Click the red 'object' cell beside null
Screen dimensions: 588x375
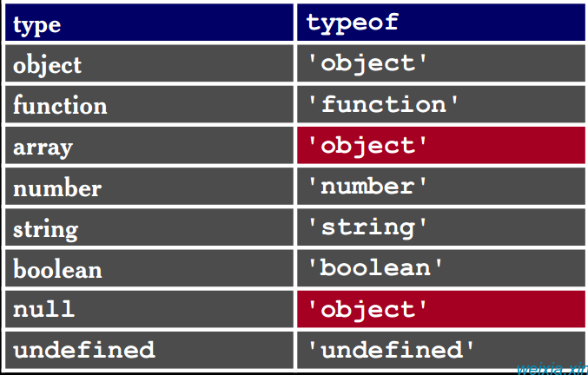(x=441, y=309)
